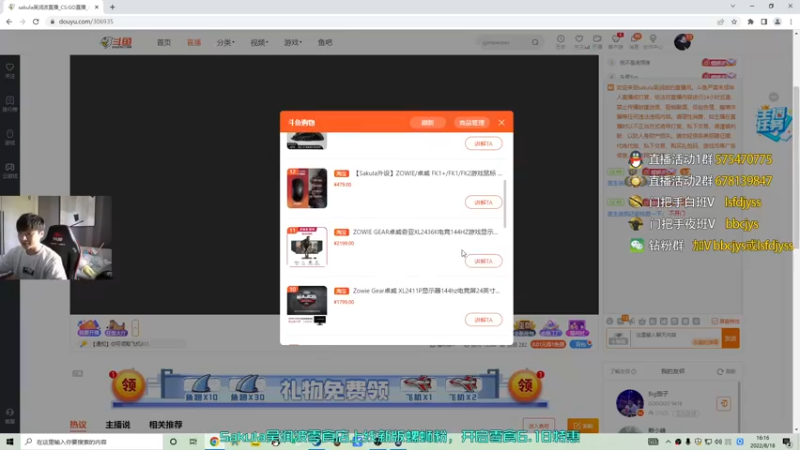Open the 消息 messages icon
The image size is (800, 450).
(634, 42)
